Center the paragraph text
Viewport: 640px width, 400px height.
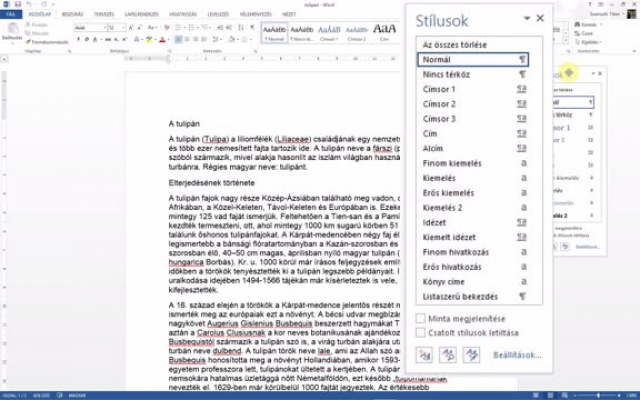[187, 40]
